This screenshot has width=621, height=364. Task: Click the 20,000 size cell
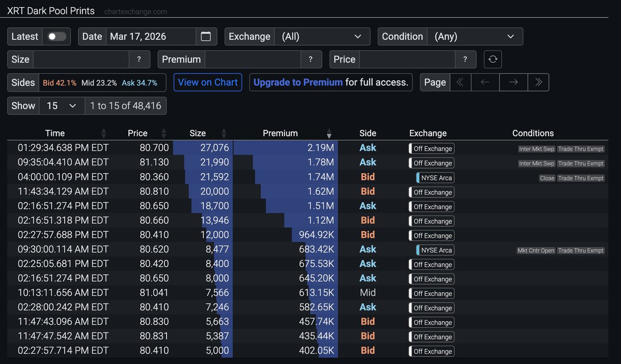pyautogui.click(x=214, y=191)
